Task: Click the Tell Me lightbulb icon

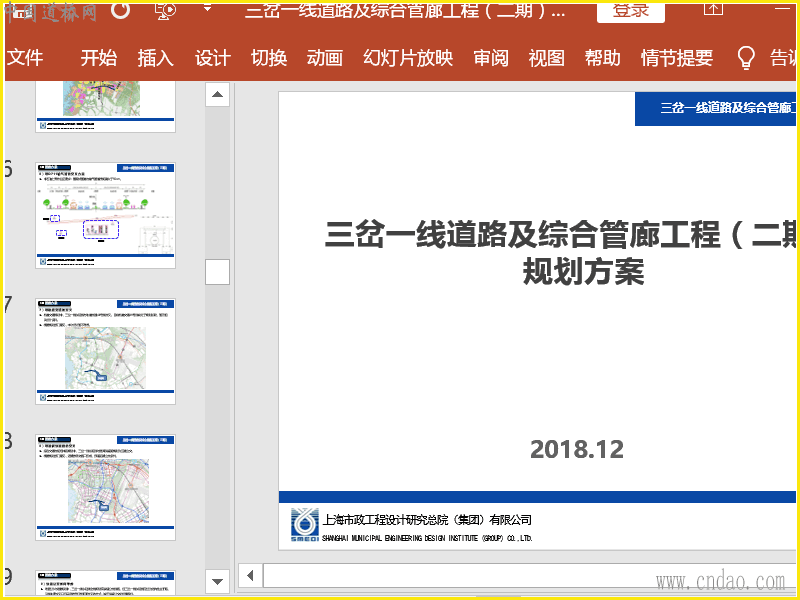Action: [746, 58]
